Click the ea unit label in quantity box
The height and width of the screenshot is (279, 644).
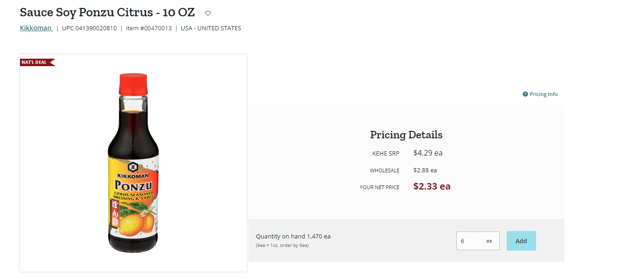click(x=489, y=241)
